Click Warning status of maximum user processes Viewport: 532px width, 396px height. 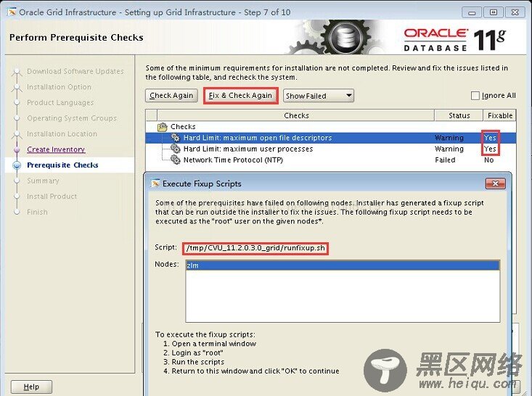449,149
